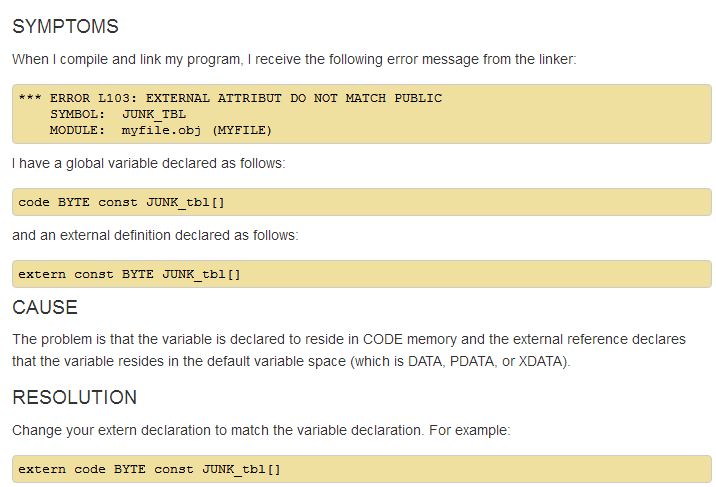This screenshot has height=487, width=716.
Task: Click the word PDATA in cause paragraph
Action: 473,361
